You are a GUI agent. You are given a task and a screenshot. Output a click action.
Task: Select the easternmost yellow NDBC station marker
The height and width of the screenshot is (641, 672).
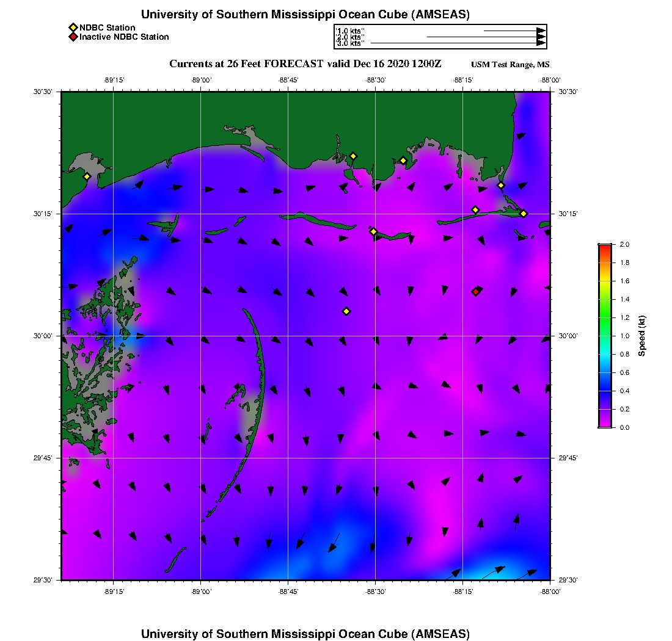pos(524,213)
